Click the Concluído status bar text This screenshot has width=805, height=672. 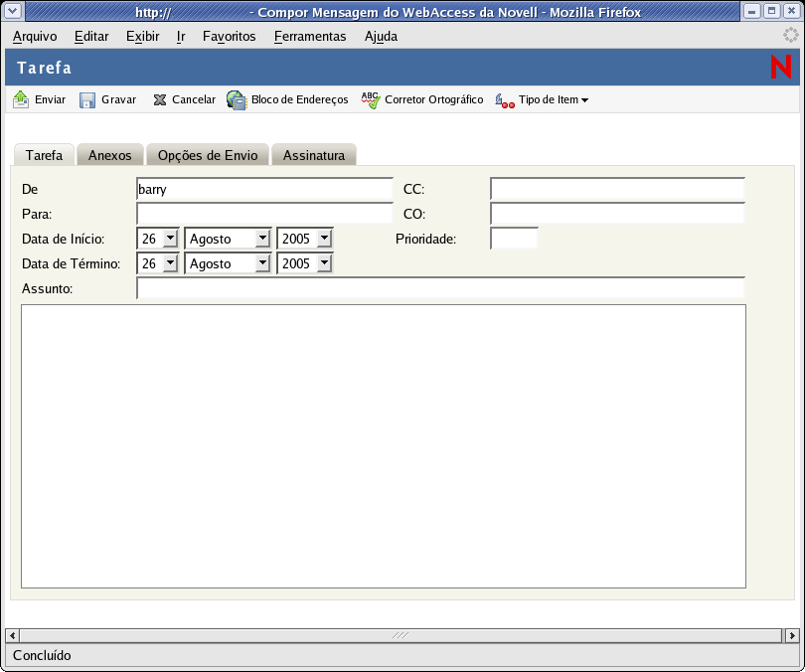[42, 655]
